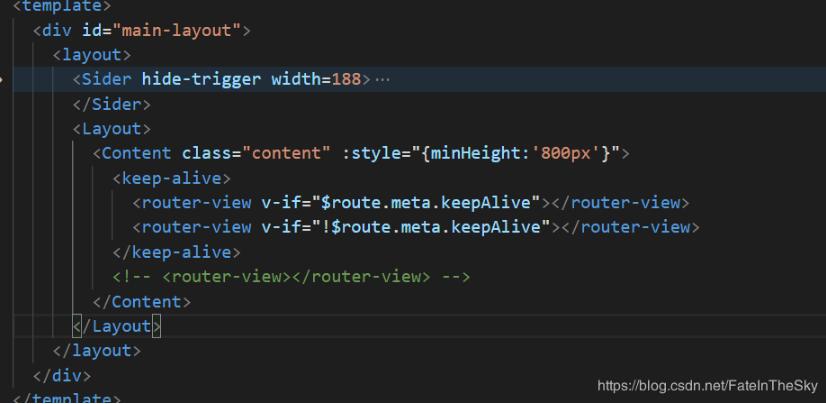Expand the folded Sider code ellipsis
This screenshot has width=826, height=404.
382,79
